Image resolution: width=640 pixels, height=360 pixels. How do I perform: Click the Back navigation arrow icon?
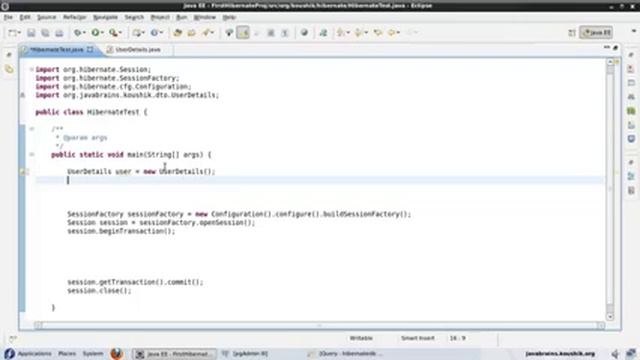392,33
